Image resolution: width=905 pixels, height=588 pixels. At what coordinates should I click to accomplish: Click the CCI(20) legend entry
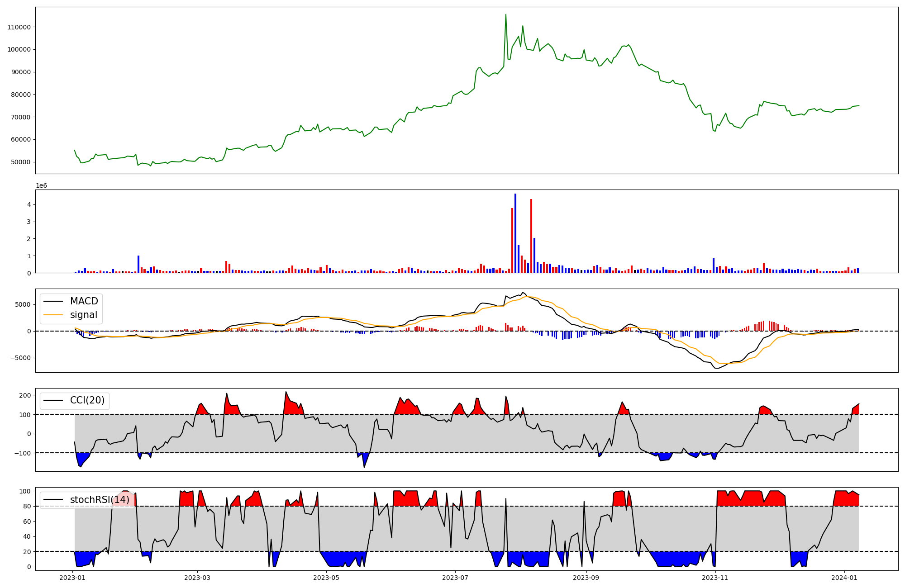tap(87, 400)
